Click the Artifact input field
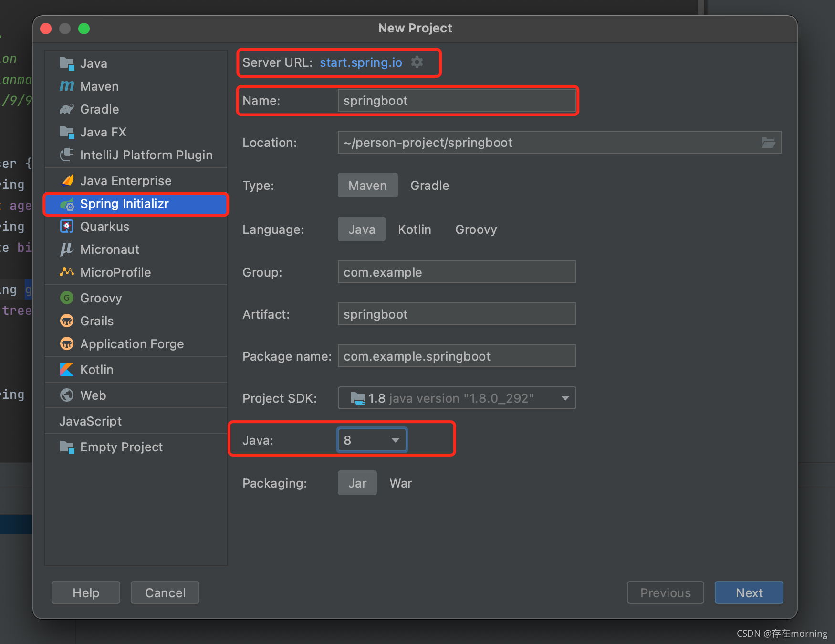Viewport: 835px width, 644px height. tap(457, 314)
